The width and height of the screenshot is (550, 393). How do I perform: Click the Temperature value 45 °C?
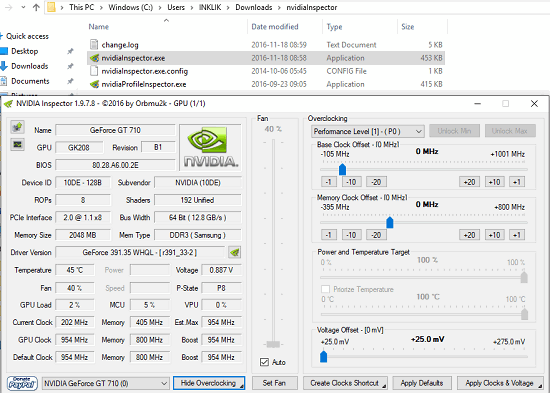(x=75, y=270)
